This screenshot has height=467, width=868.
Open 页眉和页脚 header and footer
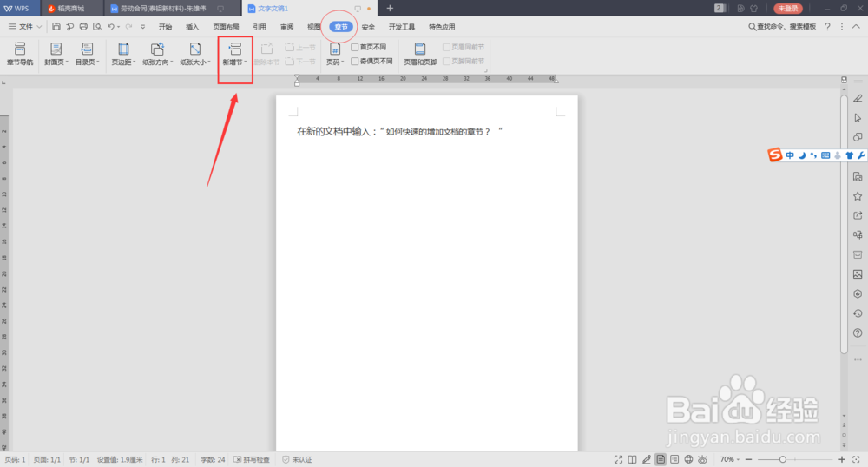tap(420, 54)
